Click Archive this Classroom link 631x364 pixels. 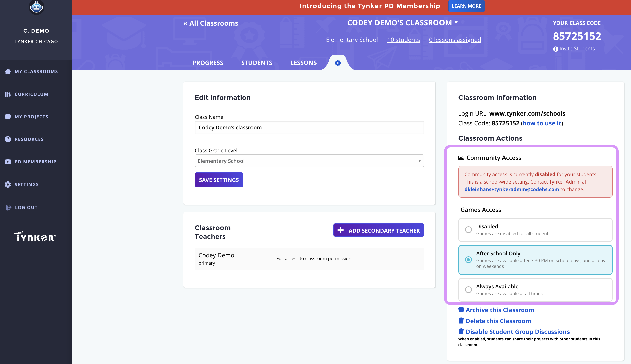500,310
